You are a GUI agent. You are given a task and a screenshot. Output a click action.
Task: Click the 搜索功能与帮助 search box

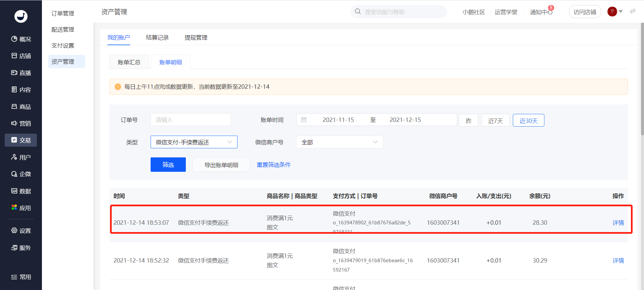[x=399, y=12]
